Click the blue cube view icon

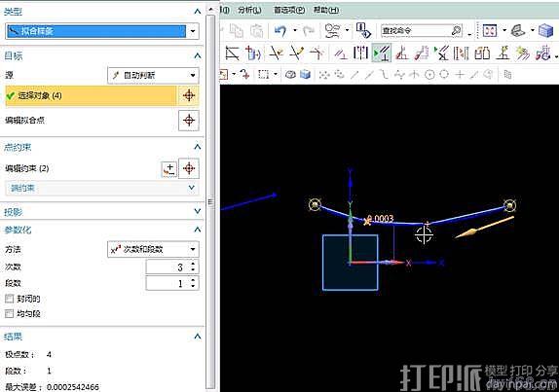point(545,31)
